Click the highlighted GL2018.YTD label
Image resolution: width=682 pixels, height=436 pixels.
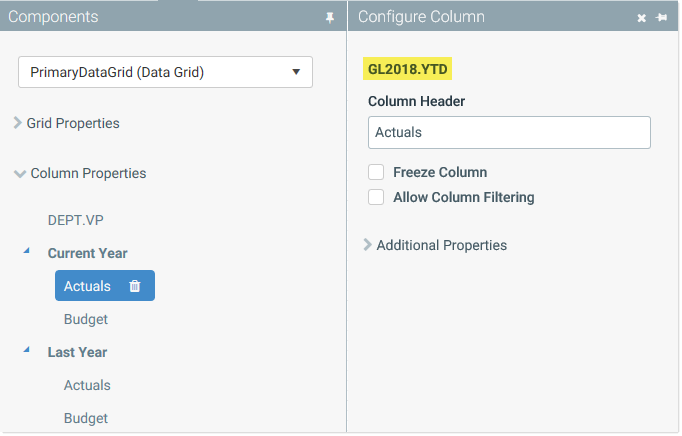click(408, 69)
